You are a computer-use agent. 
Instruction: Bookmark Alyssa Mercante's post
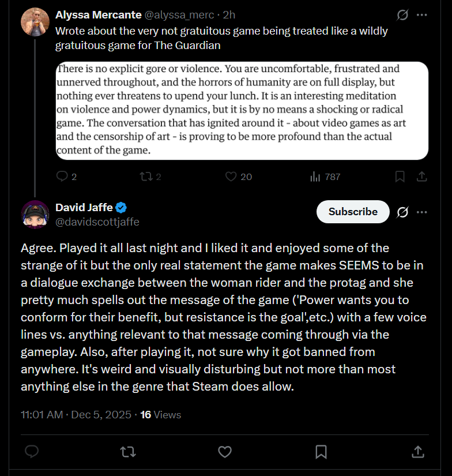[400, 177]
